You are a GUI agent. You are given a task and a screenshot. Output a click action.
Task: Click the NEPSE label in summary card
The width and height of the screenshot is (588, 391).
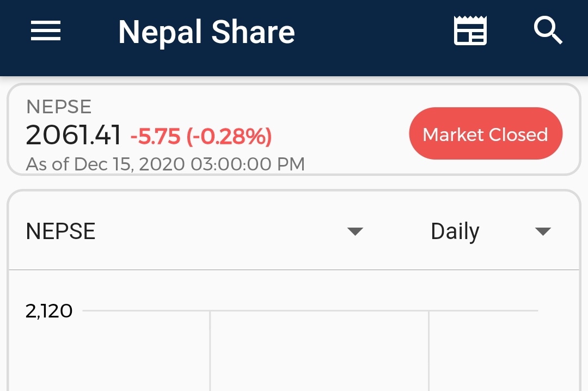59,107
